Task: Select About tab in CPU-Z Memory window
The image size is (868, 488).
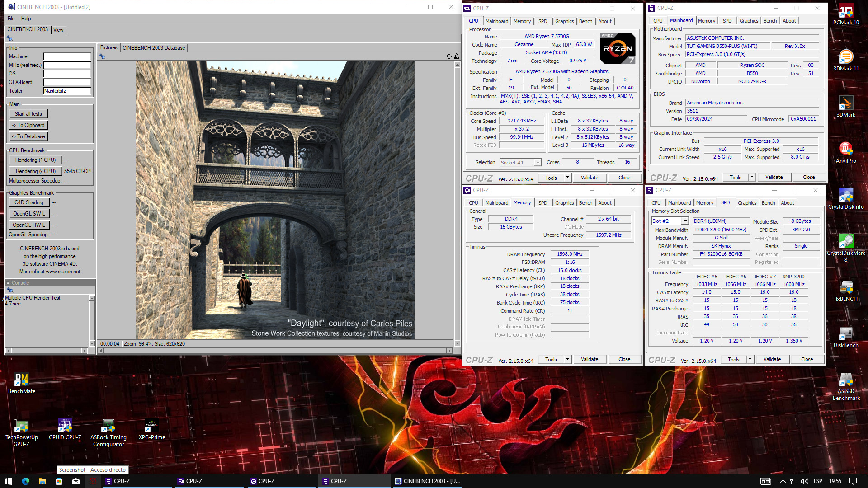Action: tap(605, 203)
